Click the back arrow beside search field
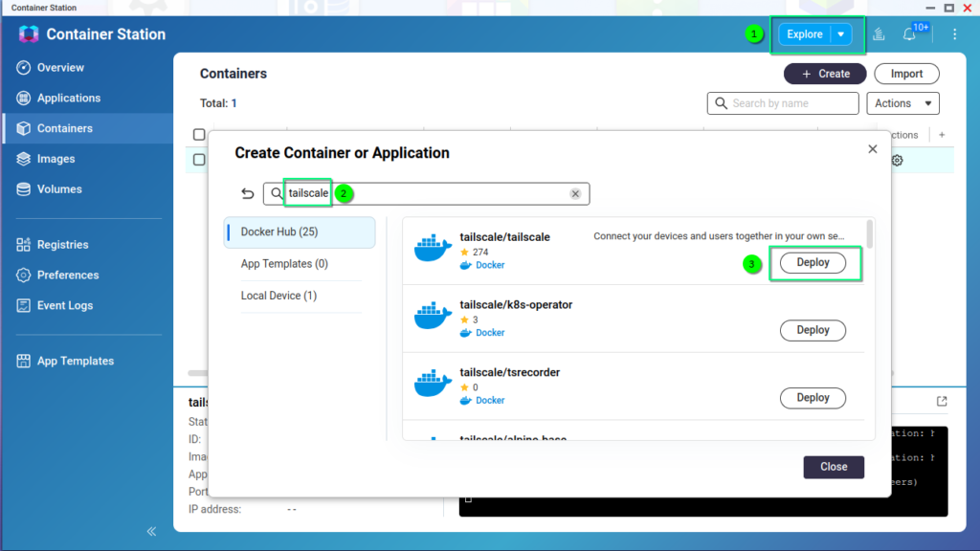 [248, 194]
